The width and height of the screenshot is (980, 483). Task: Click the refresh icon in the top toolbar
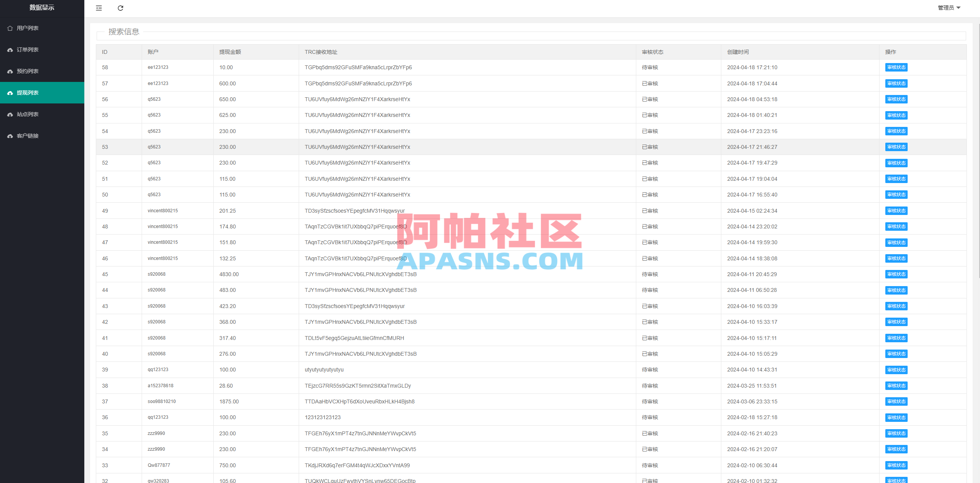tap(120, 8)
